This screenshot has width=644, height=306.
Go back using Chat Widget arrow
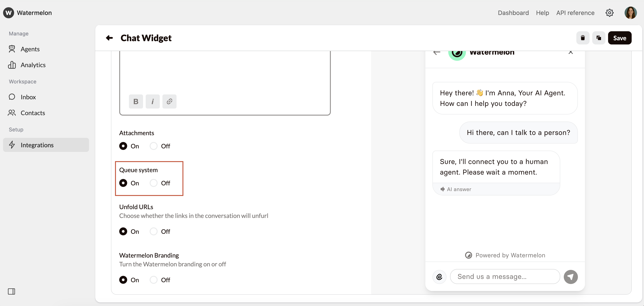109,38
